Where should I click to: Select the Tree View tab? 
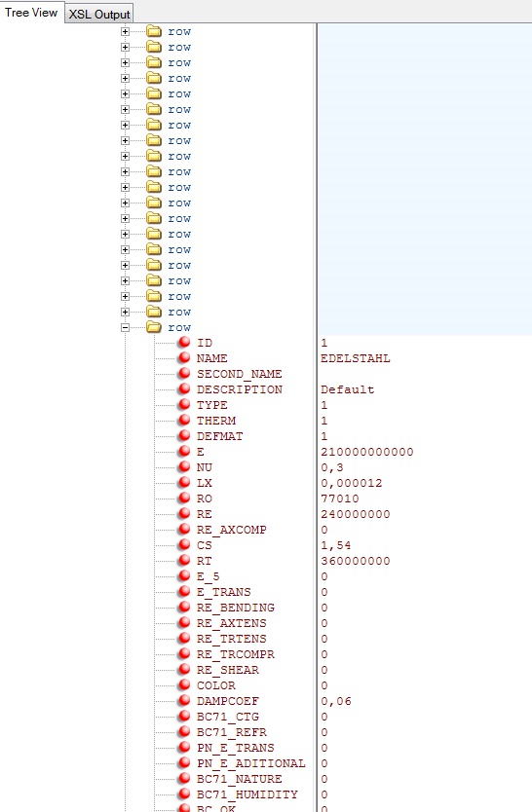coord(31,13)
